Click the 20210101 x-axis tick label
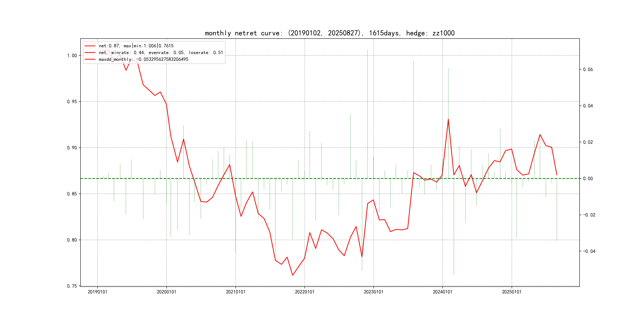This screenshot has height=322, width=644. pos(236,292)
